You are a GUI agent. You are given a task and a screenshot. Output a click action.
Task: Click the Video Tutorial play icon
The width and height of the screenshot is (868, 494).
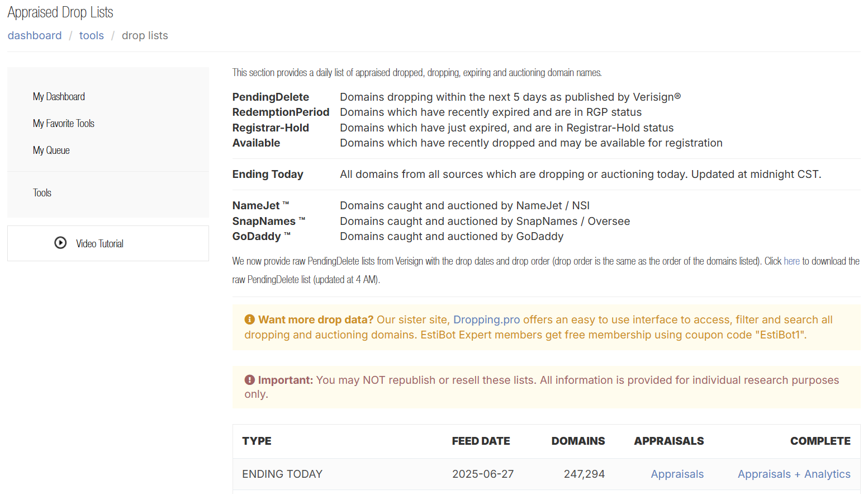(x=60, y=243)
